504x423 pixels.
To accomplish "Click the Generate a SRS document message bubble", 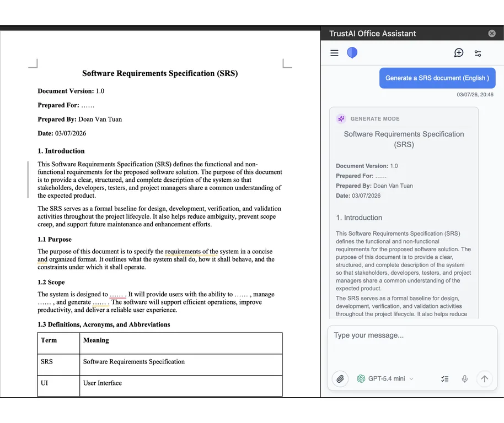I will [x=437, y=78].
